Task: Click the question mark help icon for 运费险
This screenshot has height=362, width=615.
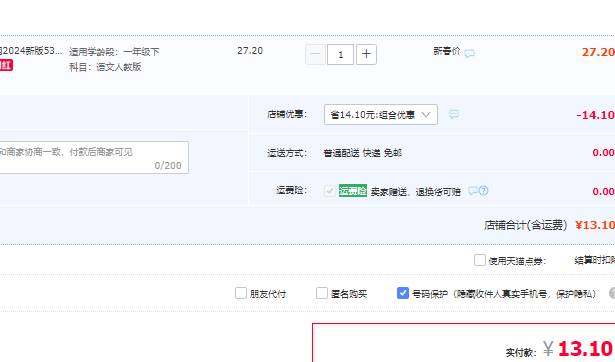Action: tap(484, 191)
